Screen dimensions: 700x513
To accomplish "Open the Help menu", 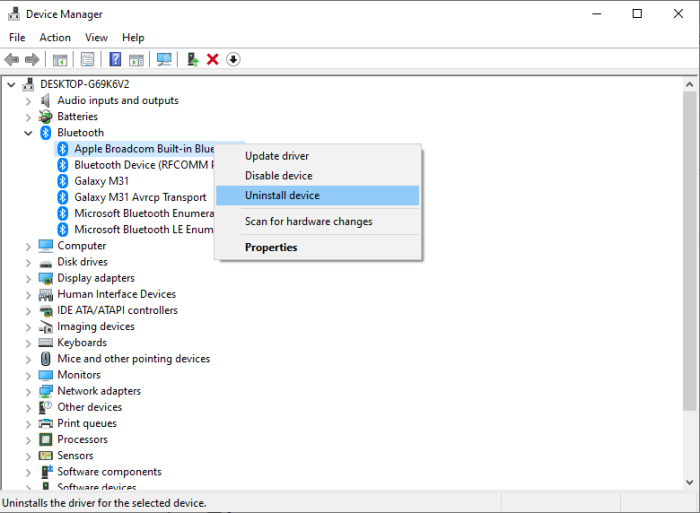I will 133,38.
